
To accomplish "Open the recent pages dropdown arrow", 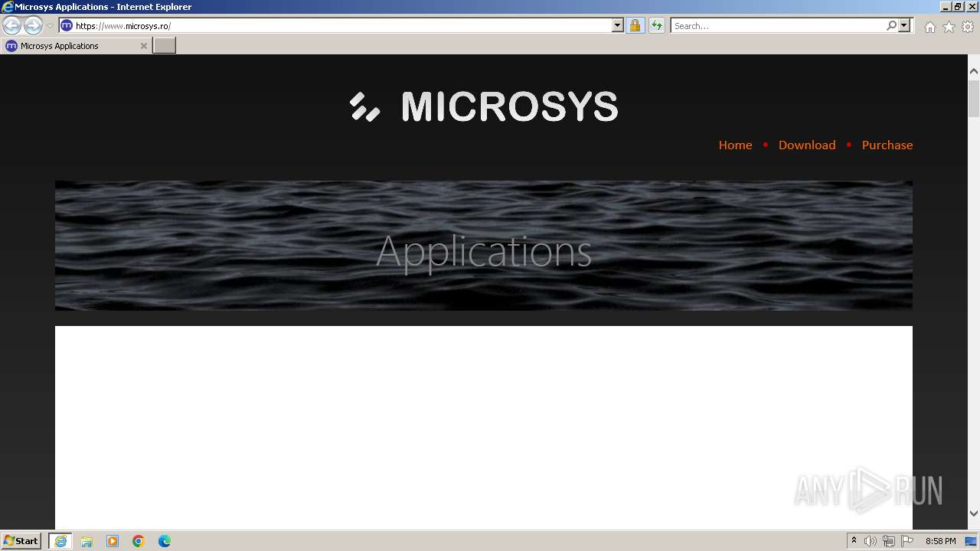I will pos(50,26).
